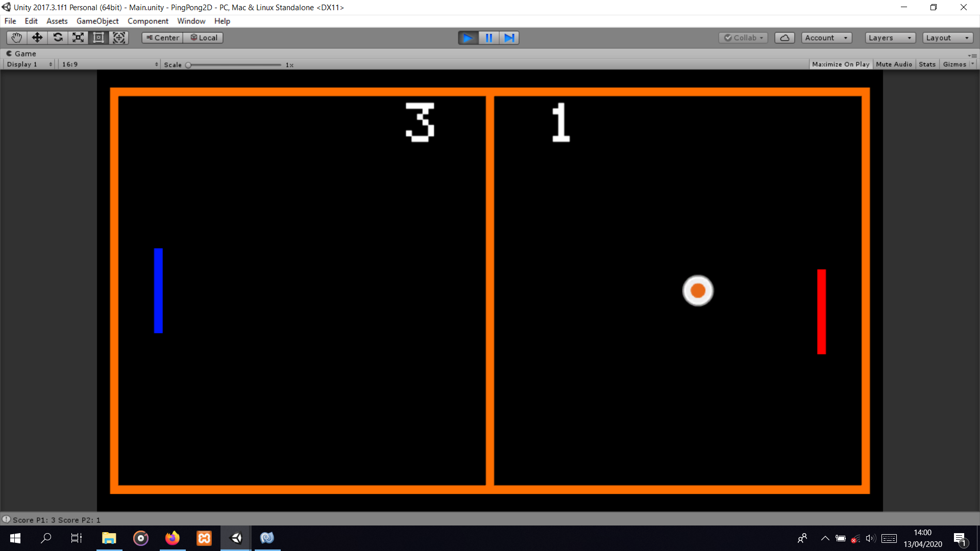Stop Play mode with the Play button
Image resolution: width=980 pixels, height=551 pixels.
468,37
